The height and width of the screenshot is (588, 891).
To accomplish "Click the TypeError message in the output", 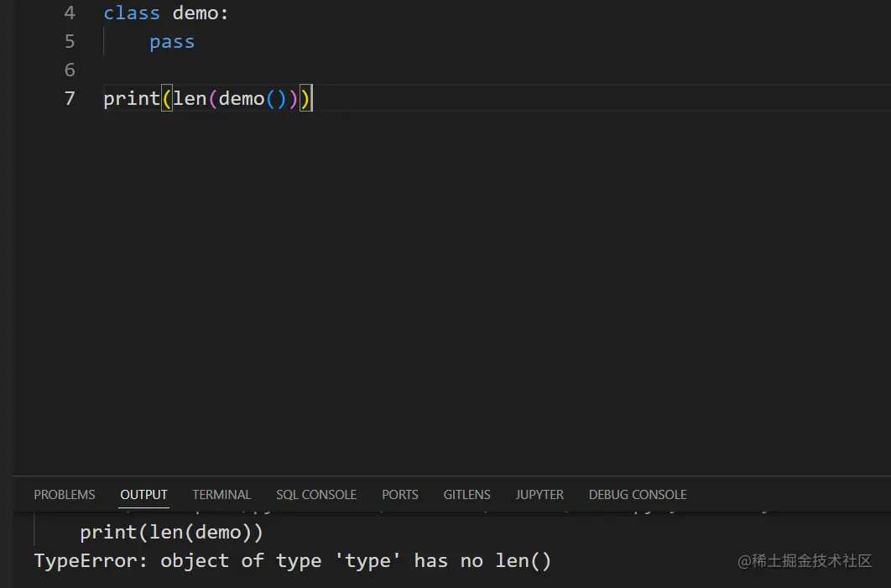I will click(293, 560).
